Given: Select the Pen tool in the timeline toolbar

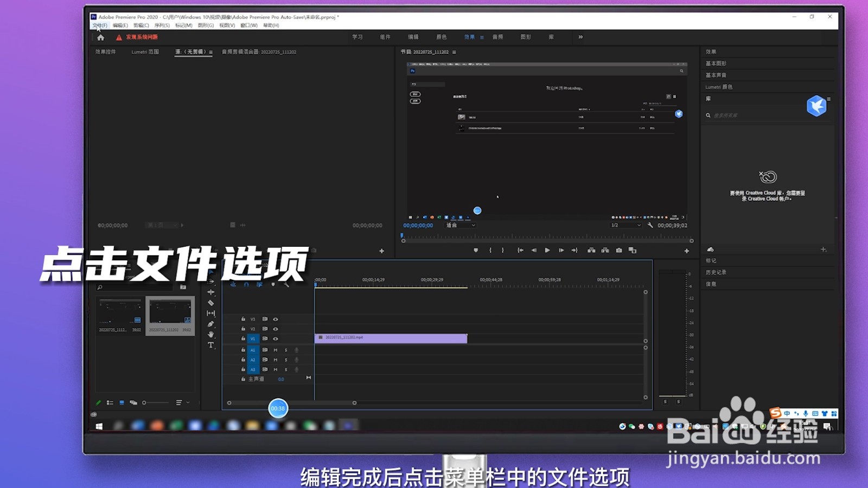Looking at the screenshot, I should click(211, 323).
